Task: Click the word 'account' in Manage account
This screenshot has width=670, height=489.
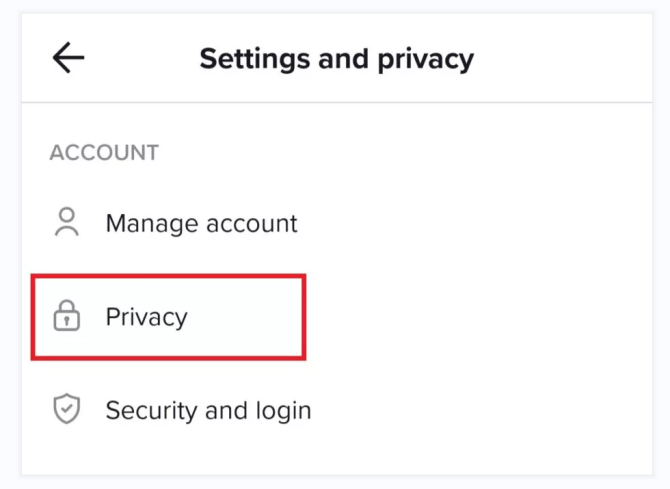Action: click(252, 224)
